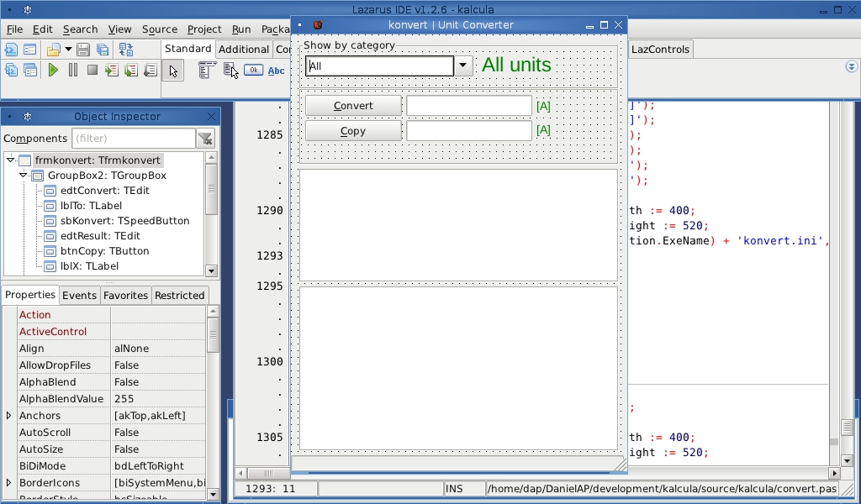
Task: Switch to the Favorites tab
Action: tap(125, 295)
